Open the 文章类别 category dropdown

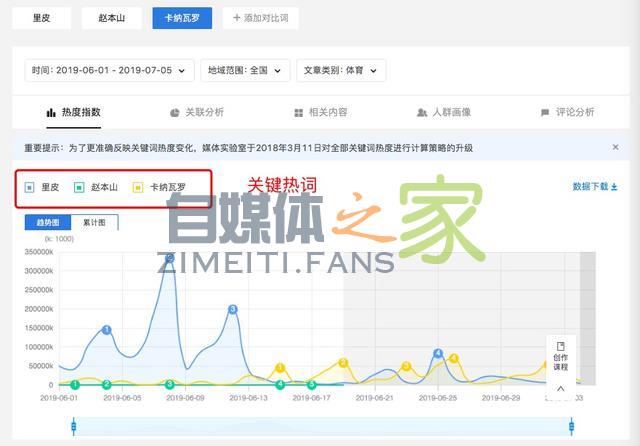coord(341,71)
